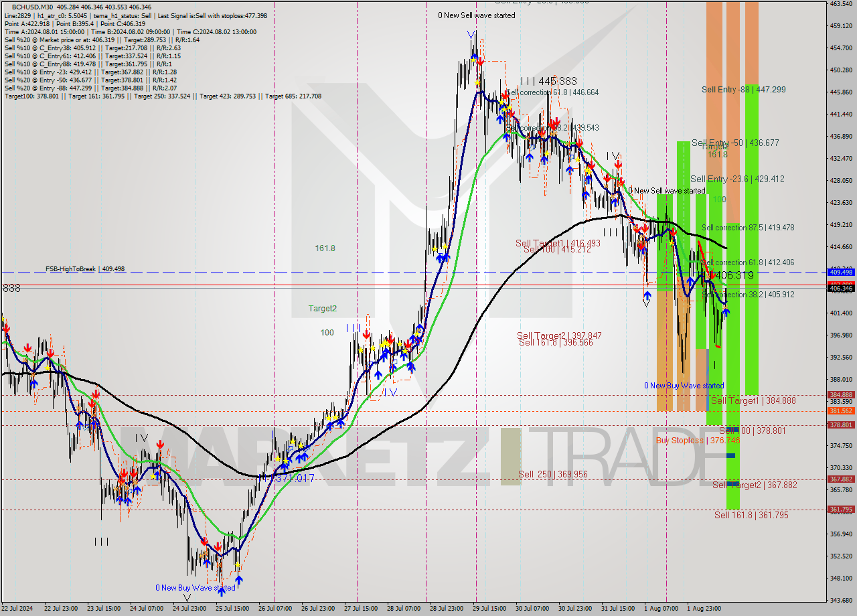
Task: Click the '26 Jul 23:00' time axis label
Action: [317, 609]
